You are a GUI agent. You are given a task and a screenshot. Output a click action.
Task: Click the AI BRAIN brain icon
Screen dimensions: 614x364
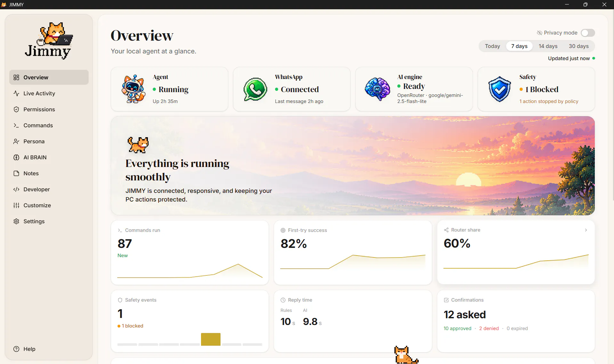point(16,157)
